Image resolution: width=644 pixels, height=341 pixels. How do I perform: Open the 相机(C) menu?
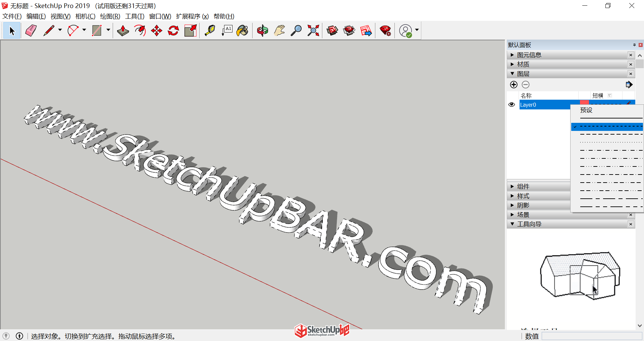coord(85,16)
